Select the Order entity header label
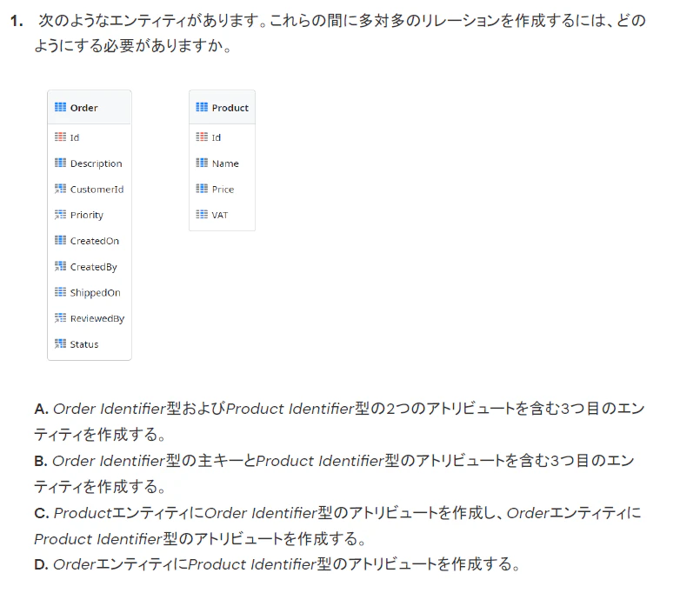700x593 pixels. (x=84, y=108)
